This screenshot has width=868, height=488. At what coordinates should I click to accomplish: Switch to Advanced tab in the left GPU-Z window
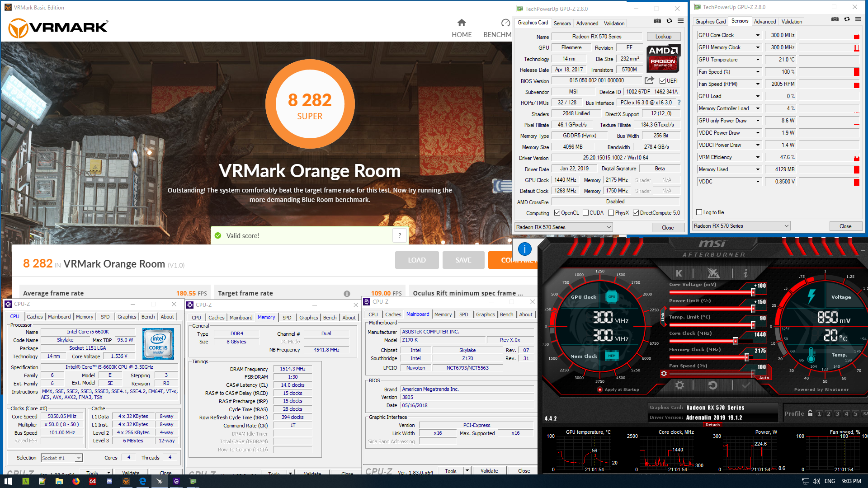coord(587,23)
